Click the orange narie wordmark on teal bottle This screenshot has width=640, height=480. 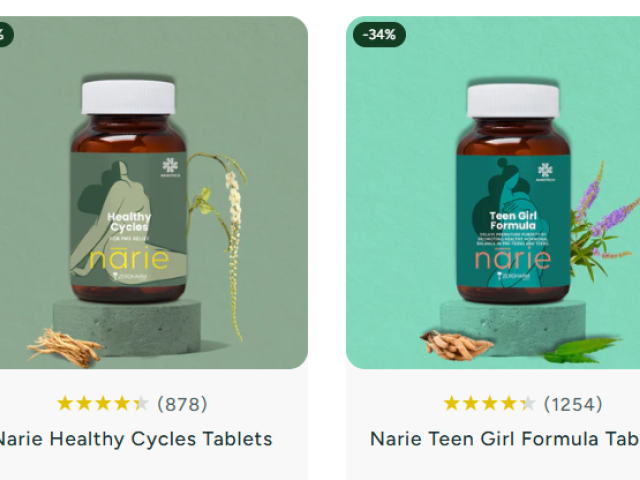513,258
